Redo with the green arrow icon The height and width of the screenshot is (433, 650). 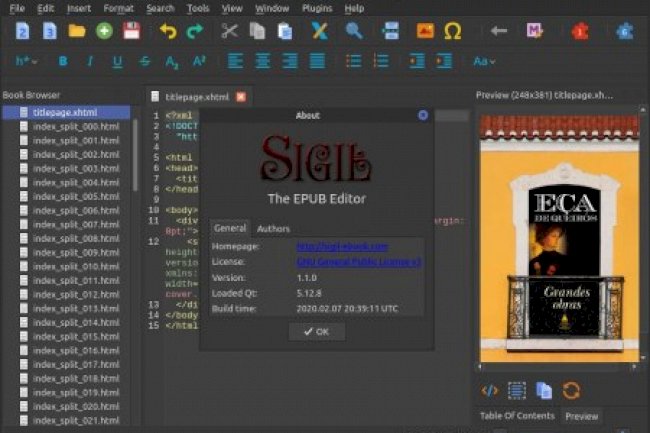[195, 31]
